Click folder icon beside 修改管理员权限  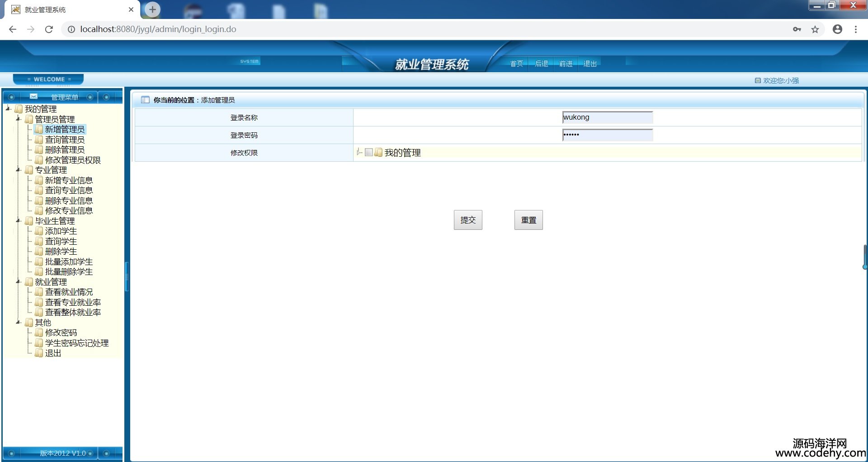tap(39, 160)
